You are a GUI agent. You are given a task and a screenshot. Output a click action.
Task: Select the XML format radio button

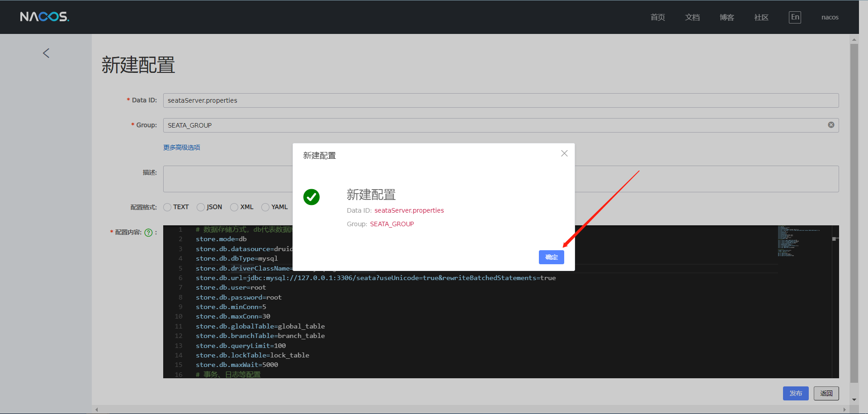(x=234, y=207)
